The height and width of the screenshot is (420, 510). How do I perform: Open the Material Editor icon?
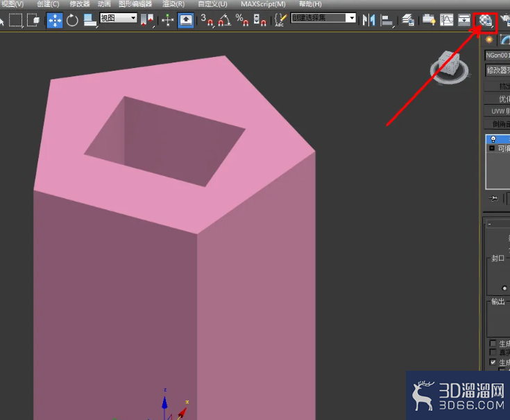[x=485, y=21]
